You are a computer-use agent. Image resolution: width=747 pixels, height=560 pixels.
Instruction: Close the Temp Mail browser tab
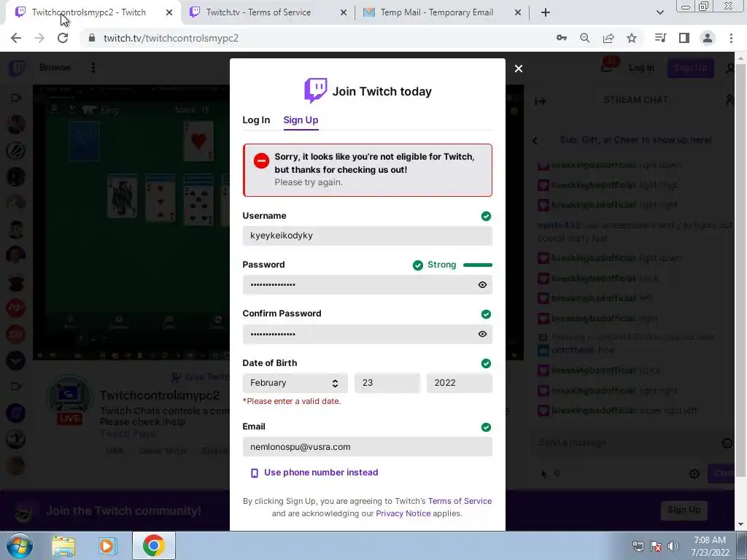[518, 13]
